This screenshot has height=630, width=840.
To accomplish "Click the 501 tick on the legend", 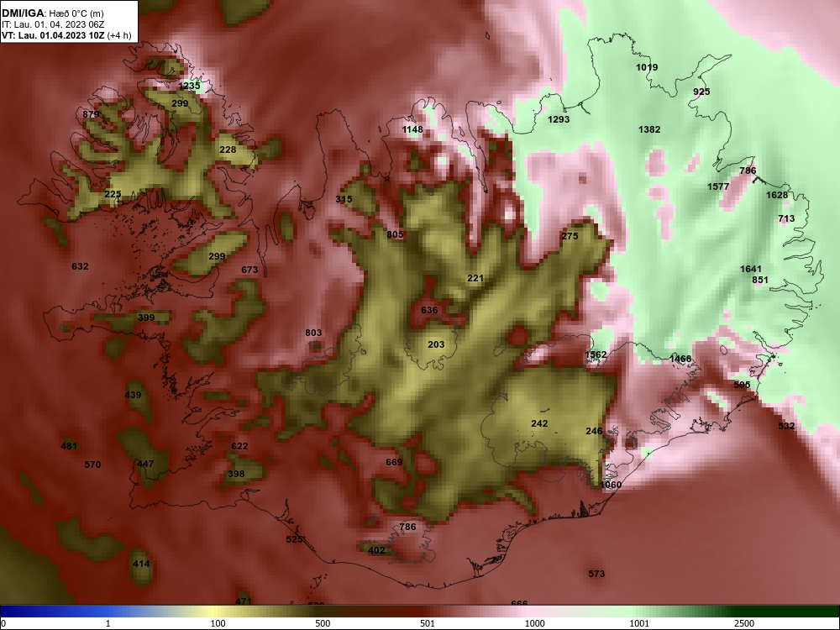I will click(428, 623).
